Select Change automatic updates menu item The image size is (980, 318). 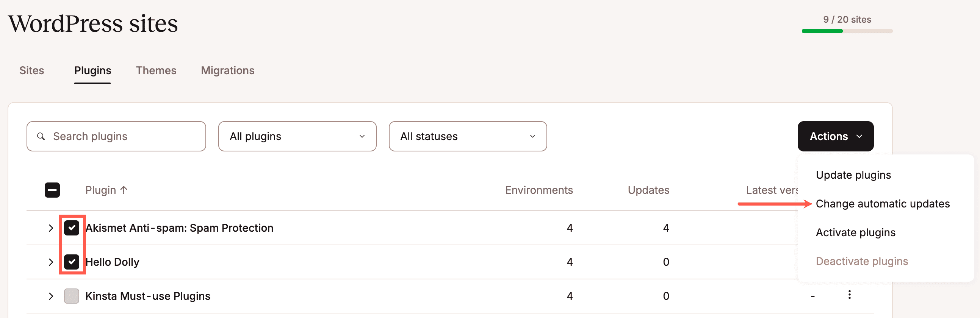coord(883,204)
